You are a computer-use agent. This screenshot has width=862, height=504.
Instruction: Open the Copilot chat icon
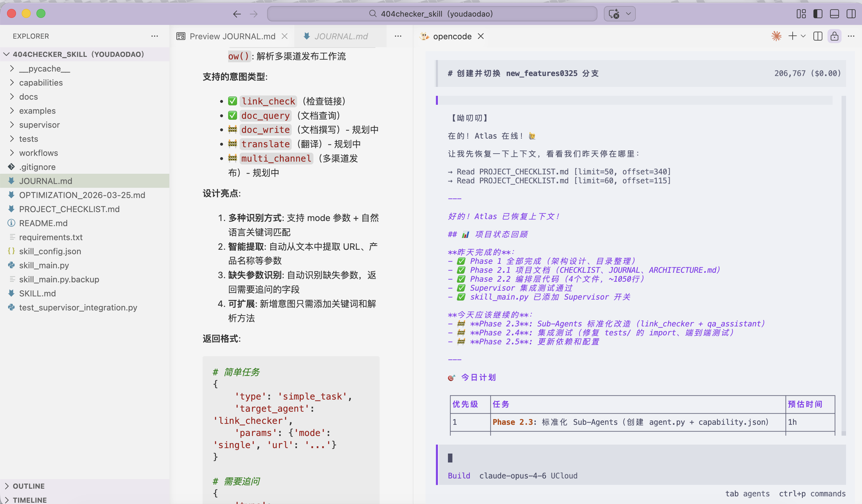click(614, 14)
